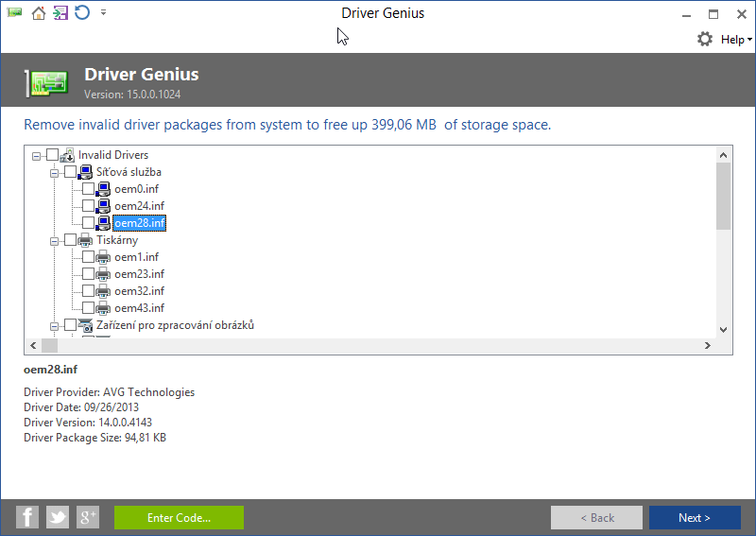Tick the checkbox for oem28.inf
Image resolution: width=756 pixels, height=536 pixels.
coord(88,223)
